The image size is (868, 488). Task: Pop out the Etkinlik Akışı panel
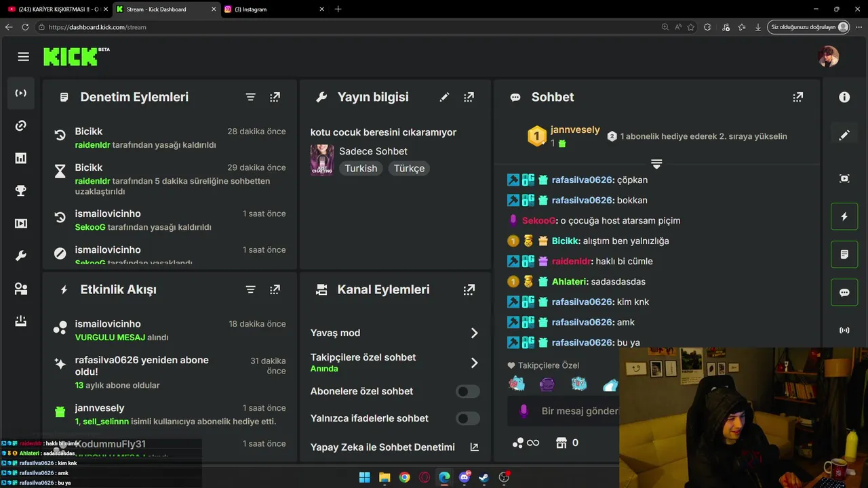point(275,289)
